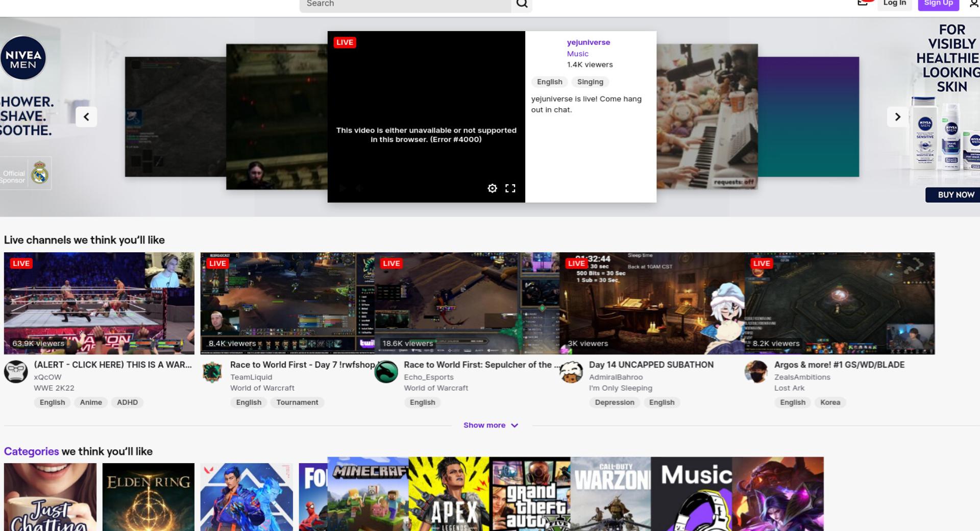The height and width of the screenshot is (531, 980).
Task: Go to previous carousel stream
Action: point(86,117)
